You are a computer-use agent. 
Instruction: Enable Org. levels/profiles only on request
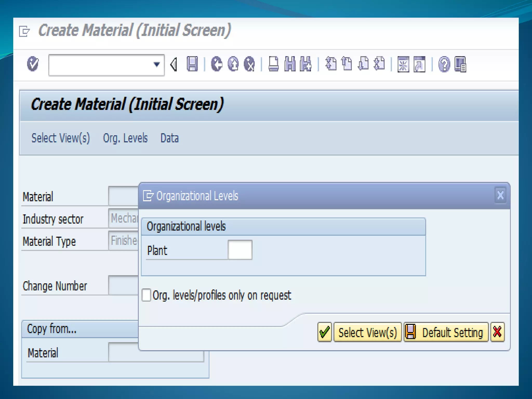click(146, 295)
